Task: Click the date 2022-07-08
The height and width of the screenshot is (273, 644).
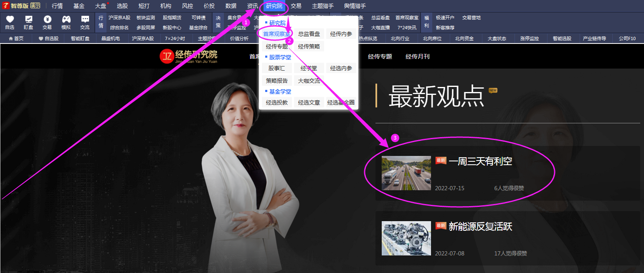Action: 449,253
